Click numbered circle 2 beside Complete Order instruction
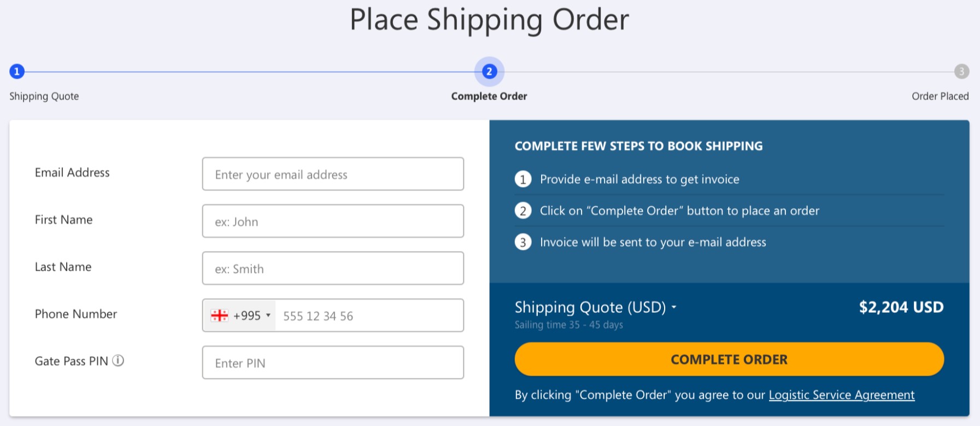Screen dimensions: 980x426 523,211
